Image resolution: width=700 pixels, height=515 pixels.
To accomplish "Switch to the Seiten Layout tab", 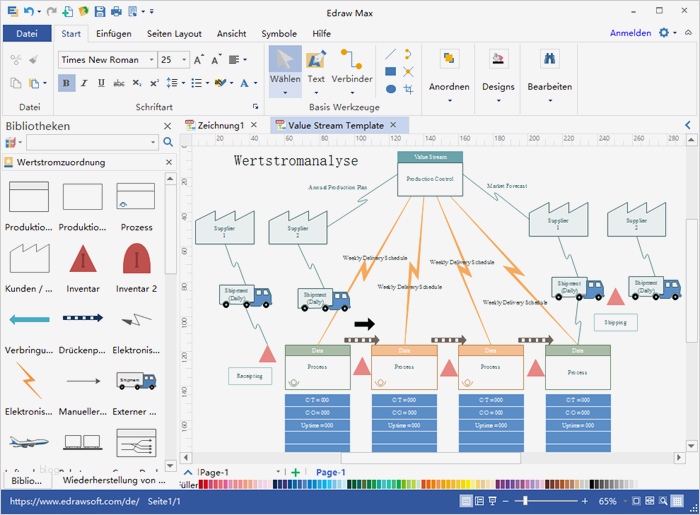I will 174,33.
